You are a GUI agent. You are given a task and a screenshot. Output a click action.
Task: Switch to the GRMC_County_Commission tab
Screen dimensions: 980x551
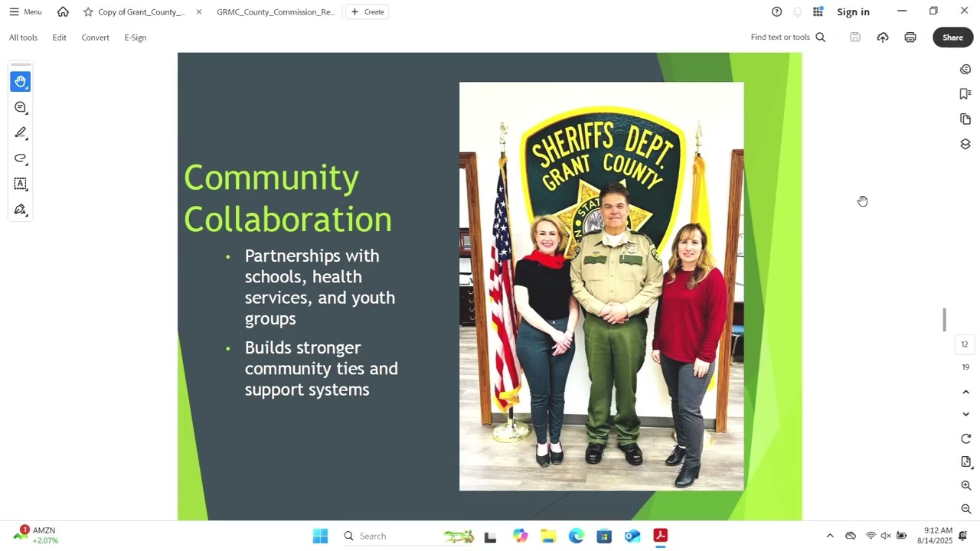click(x=276, y=11)
